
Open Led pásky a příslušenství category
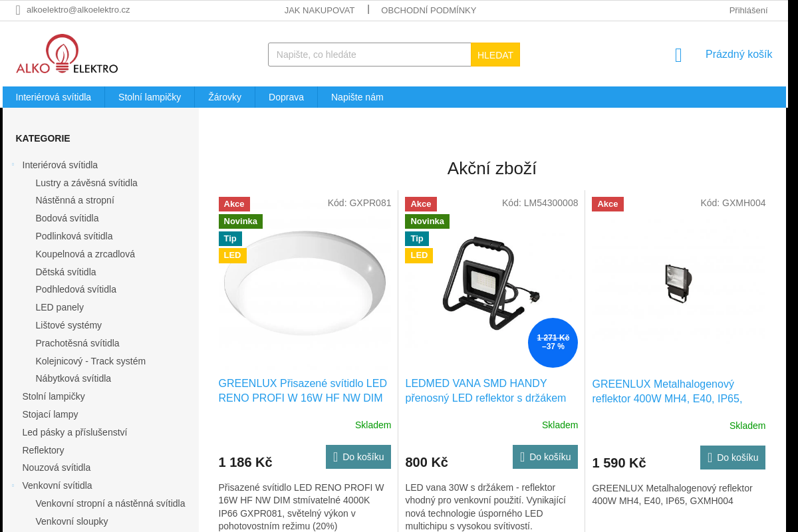tap(74, 432)
